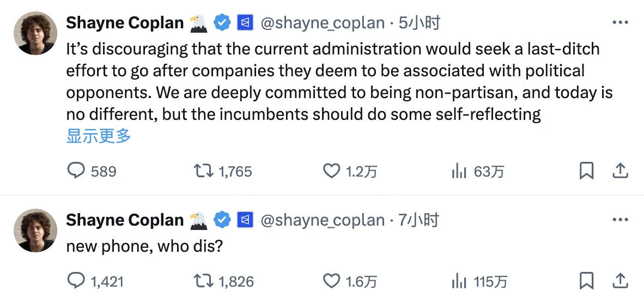Reply to the 'new phone, who dis?' tweet
This screenshot has width=644, height=303.
(x=76, y=281)
